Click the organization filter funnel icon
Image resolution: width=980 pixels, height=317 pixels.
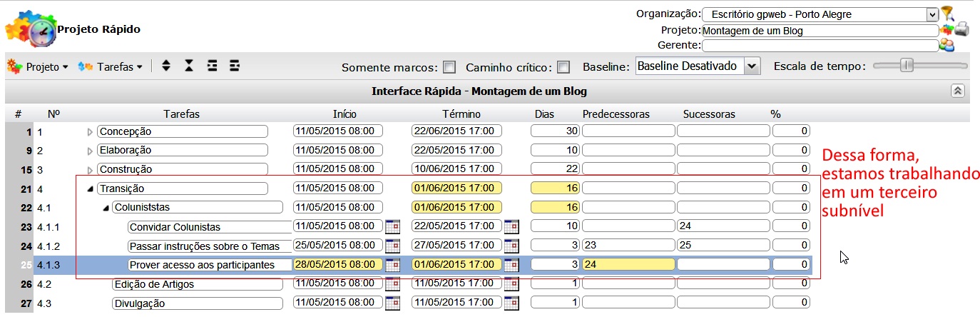pos(947,13)
